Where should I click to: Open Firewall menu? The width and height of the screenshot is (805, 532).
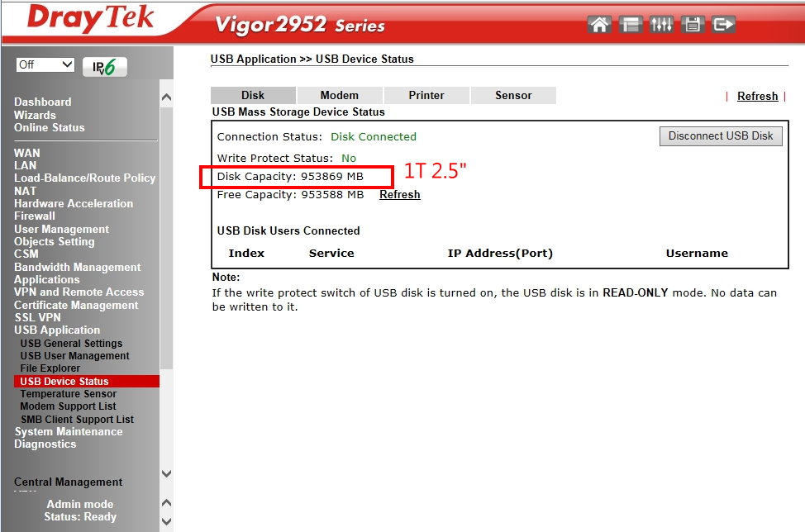tap(35, 216)
